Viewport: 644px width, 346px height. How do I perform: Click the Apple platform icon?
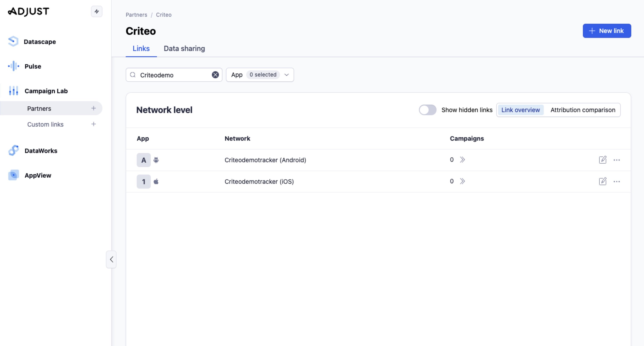[156, 182]
